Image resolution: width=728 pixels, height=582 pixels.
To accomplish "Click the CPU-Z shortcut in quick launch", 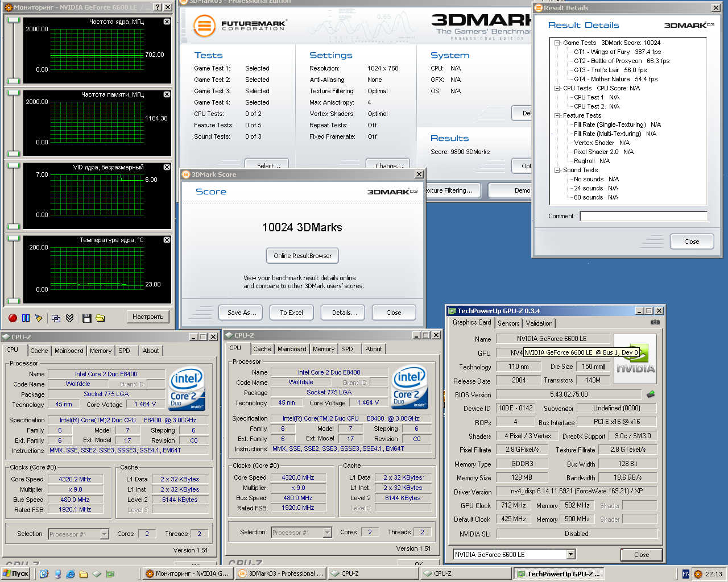I will pyautogui.click(x=97, y=574).
